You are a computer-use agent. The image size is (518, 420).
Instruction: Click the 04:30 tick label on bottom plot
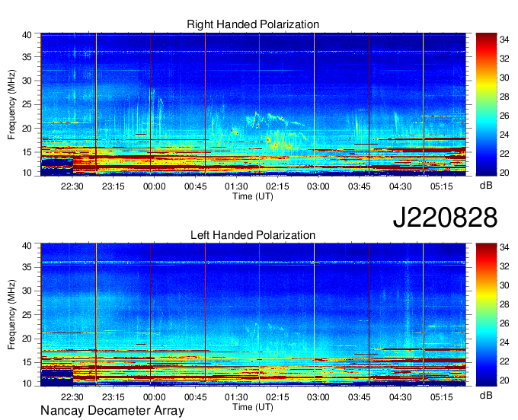(400, 397)
